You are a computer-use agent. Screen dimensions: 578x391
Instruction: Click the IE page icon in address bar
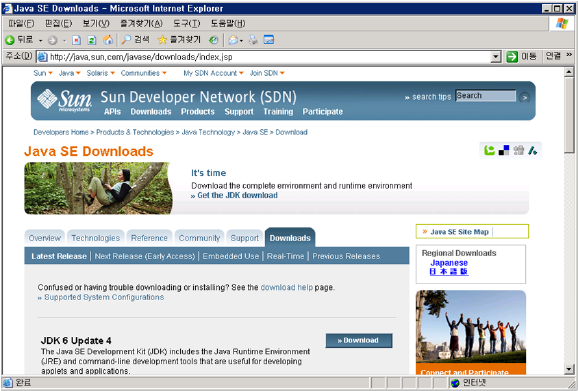coord(43,57)
